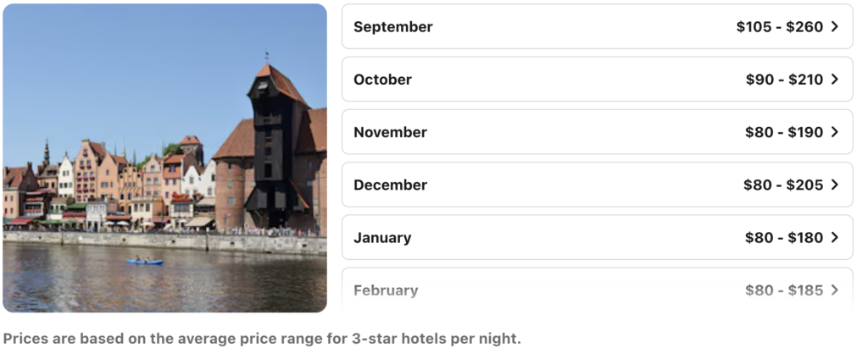Viewport: 868px width, 359px height.
Task: Open the December month label
Action: coord(390,185)
